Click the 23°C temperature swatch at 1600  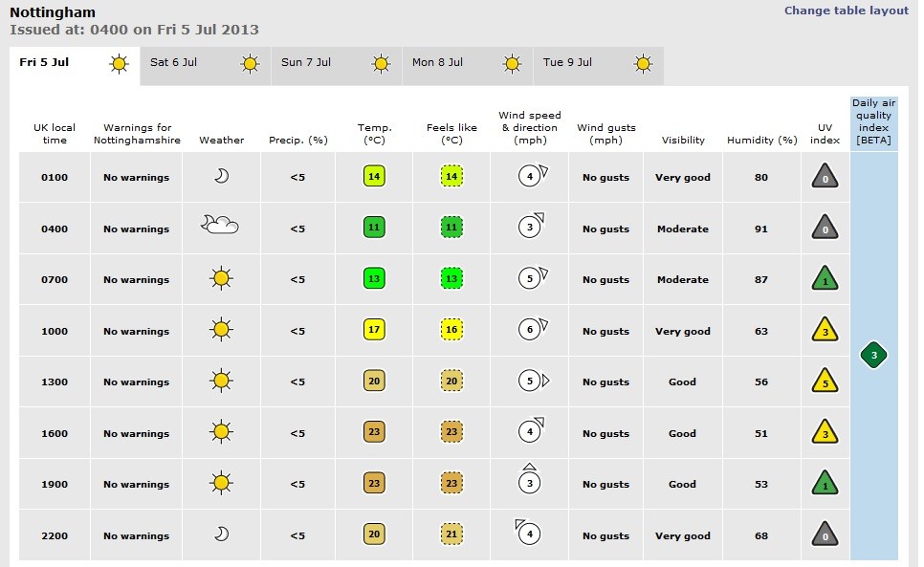[374, 433]
